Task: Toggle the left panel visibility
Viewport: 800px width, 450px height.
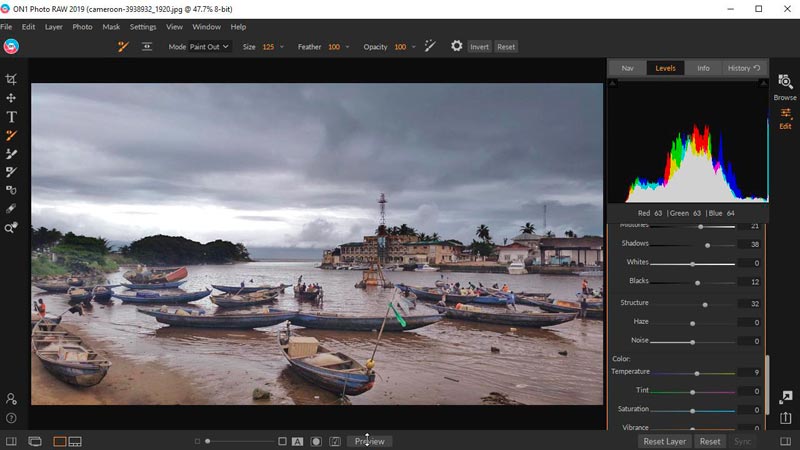Action: click(11, 441)
